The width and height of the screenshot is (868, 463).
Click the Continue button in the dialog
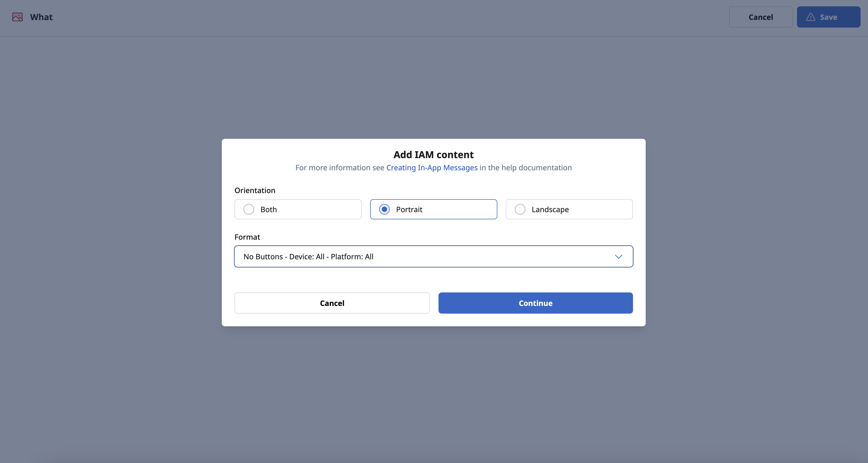[x=535, y=303]
